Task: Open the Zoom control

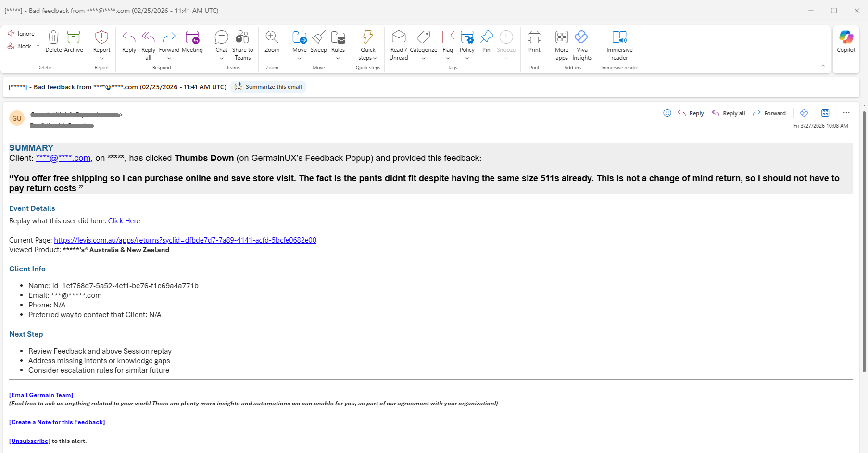Action: 272,42
